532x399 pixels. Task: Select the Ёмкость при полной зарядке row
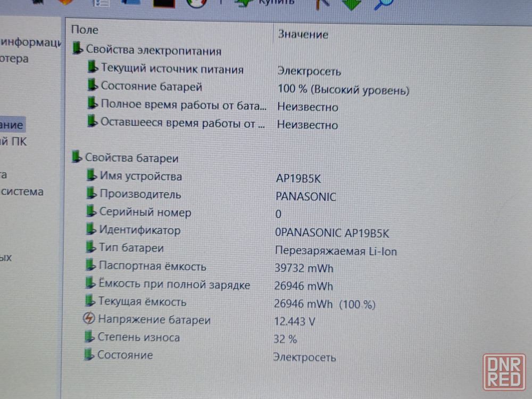coord(174,285)
